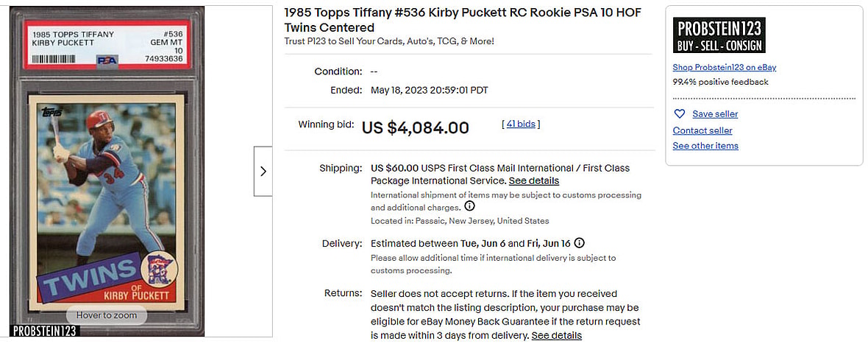
Task: Click the Probstein123 Buy-Sell-Consign logo
Action: (719, 36)
